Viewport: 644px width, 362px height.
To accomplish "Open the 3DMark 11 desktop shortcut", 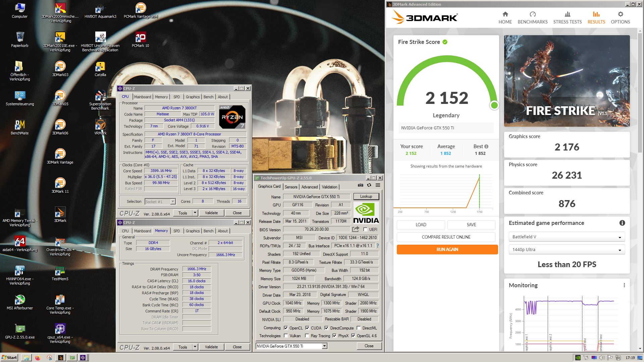I will (x=60, y=185).
